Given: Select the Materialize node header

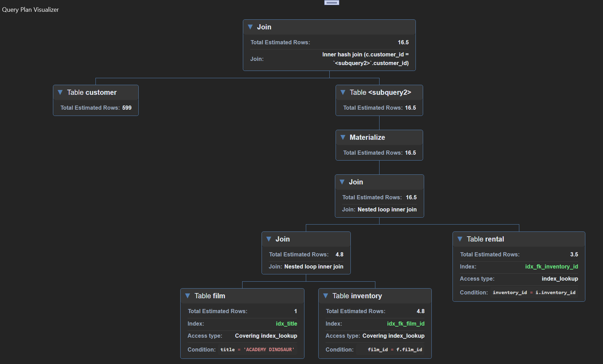Looking at the screenshot, I should tap(367, 137).
